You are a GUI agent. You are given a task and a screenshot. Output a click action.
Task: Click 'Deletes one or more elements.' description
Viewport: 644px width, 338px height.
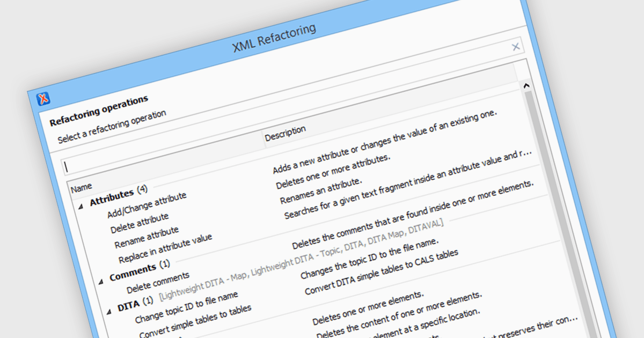(369, 309)
